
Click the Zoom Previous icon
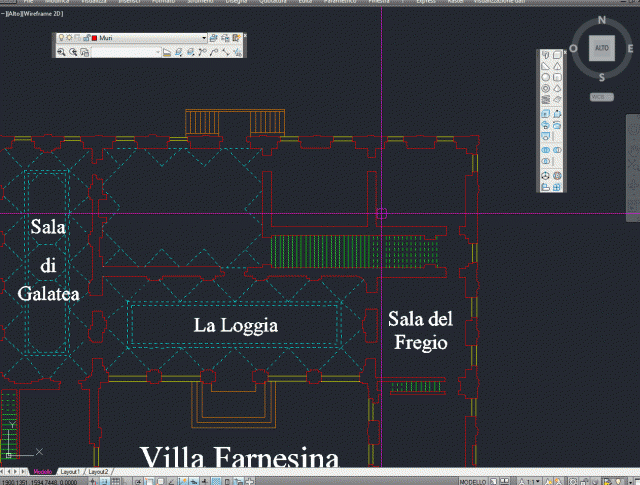point(73,52)
